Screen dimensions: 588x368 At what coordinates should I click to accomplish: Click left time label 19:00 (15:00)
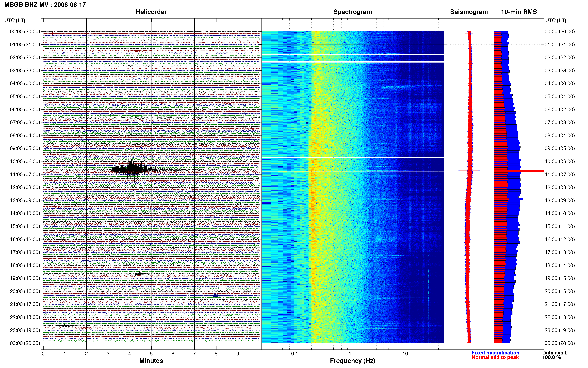click(25, 278)
